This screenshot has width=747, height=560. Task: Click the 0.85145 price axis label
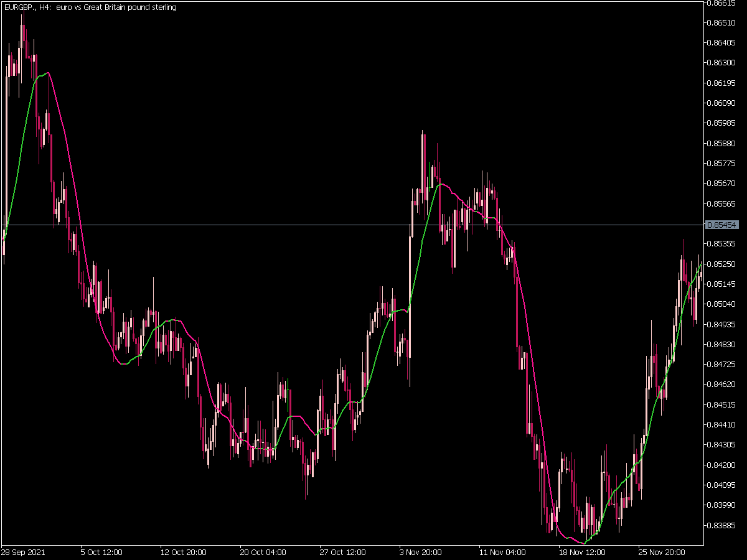(721, 284)
